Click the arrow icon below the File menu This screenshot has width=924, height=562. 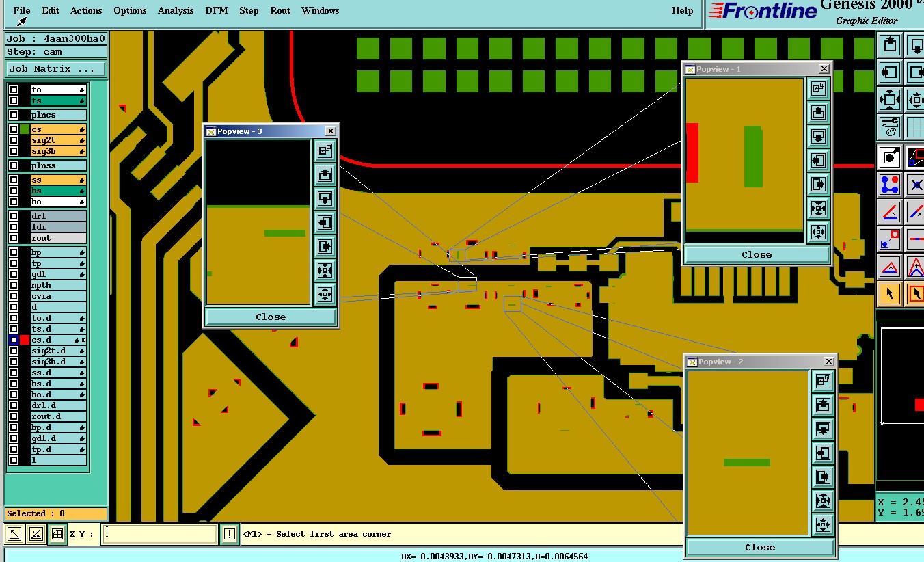pyautogui.click(x=21, y=22)
